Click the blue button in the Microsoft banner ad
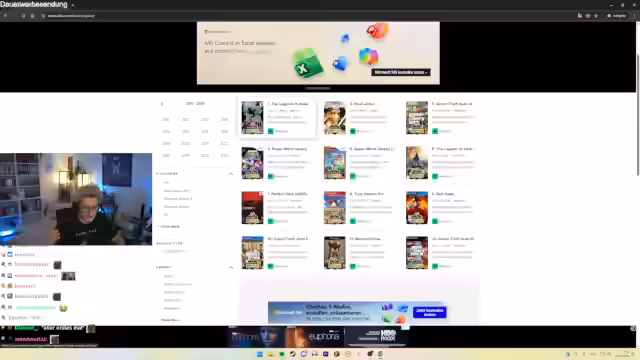This screenshot has height=360, width=640. pos(429,312)
